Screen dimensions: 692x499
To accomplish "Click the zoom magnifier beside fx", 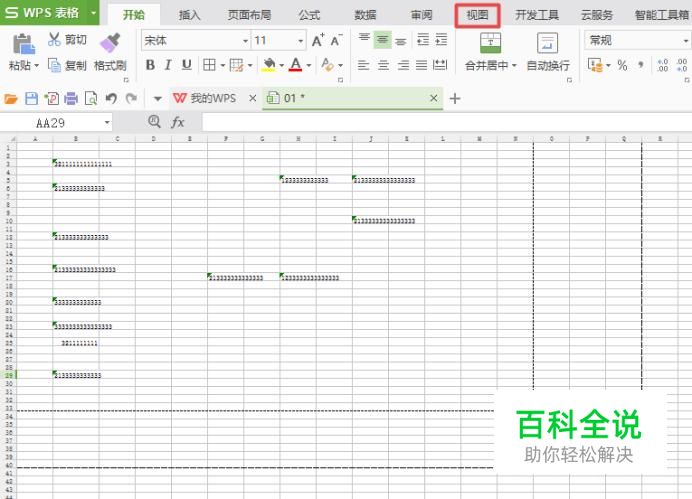I will pos(154,121).
